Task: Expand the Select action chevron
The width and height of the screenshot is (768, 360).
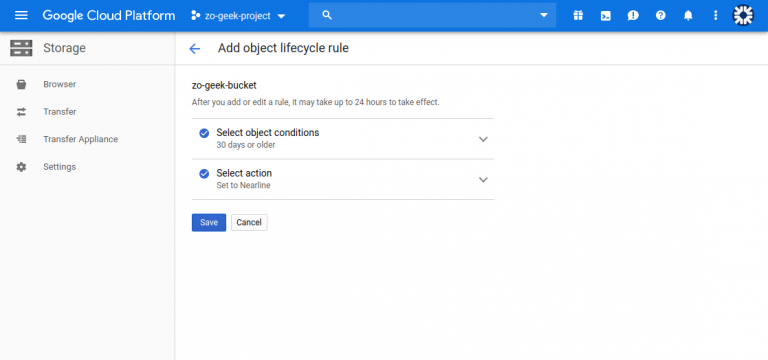Action: pyautogui.click(x=483, y=180)
